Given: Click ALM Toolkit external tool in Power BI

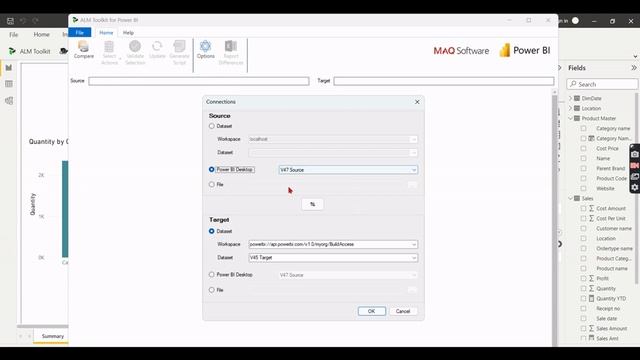Looking at the screenshot, I should point(30,51).
